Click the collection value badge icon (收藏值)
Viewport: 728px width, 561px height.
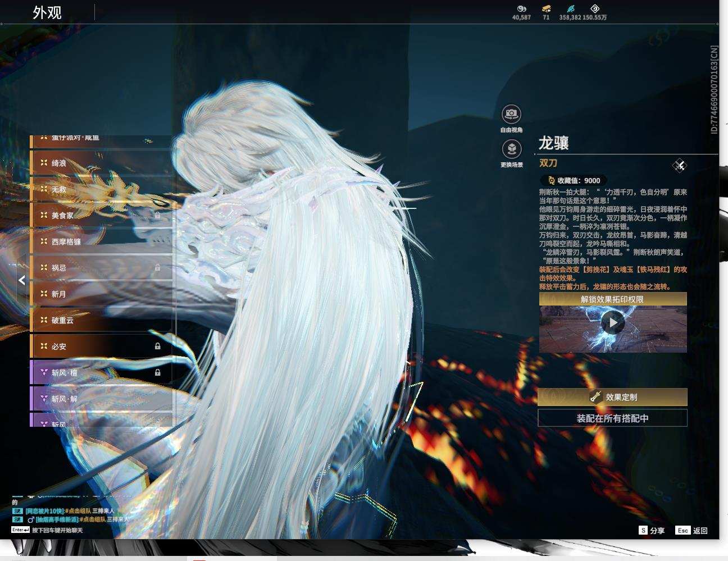551,180
